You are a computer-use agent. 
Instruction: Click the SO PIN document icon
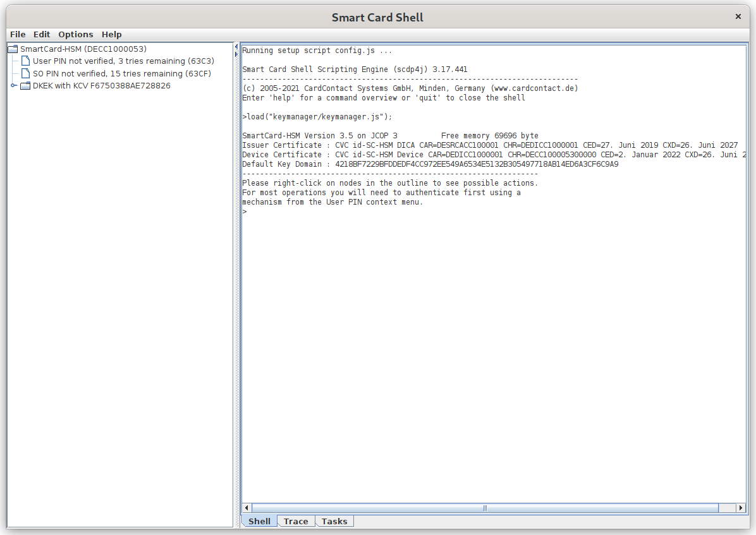pyautogui.click(x=26, y=73)
